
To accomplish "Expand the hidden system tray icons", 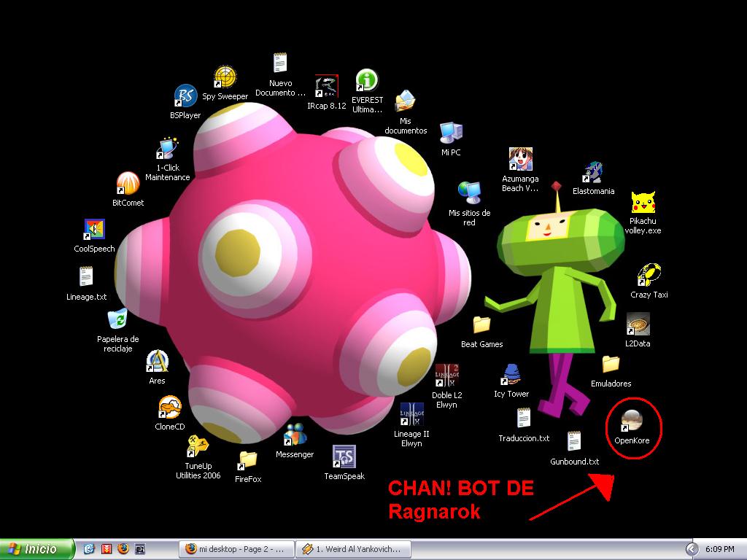I will pos(692,550).
